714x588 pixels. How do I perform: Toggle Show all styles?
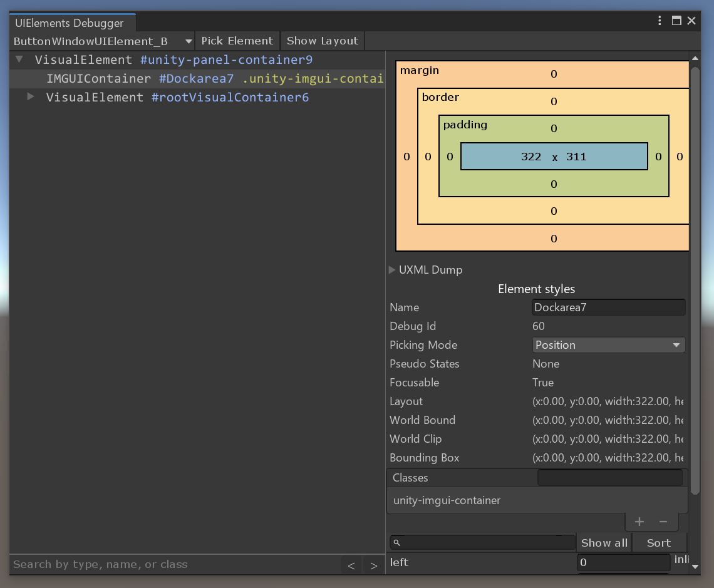click(x=604, y=542)
